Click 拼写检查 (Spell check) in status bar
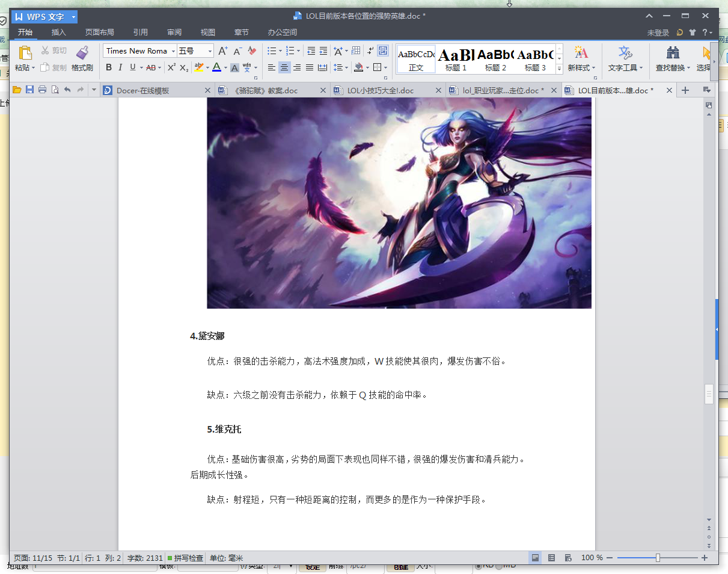 185,558
